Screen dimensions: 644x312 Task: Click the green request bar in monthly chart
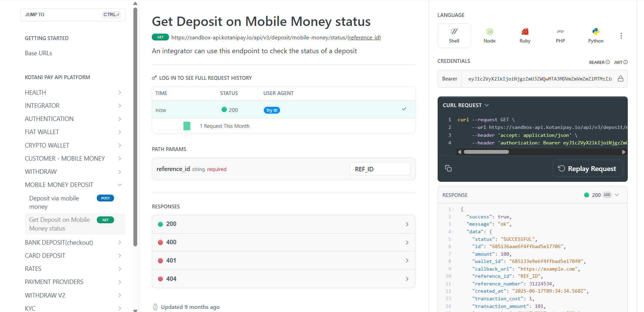pyautogui.click(x=187, y=126)
